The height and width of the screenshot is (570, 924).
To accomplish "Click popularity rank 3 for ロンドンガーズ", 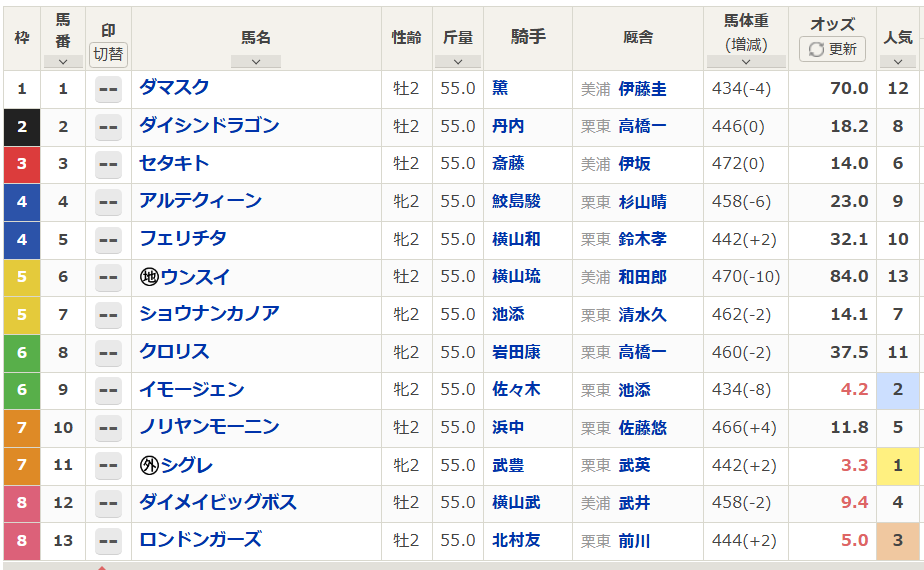I will (897, 540).
